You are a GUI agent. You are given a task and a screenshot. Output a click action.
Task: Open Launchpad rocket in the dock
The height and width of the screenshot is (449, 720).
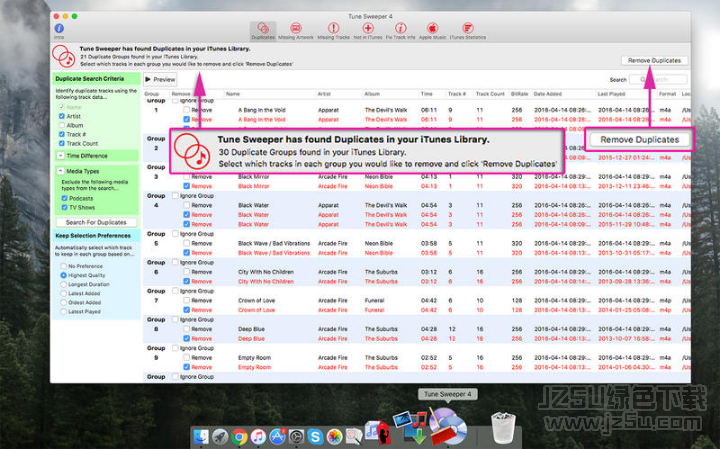point(220,437)
